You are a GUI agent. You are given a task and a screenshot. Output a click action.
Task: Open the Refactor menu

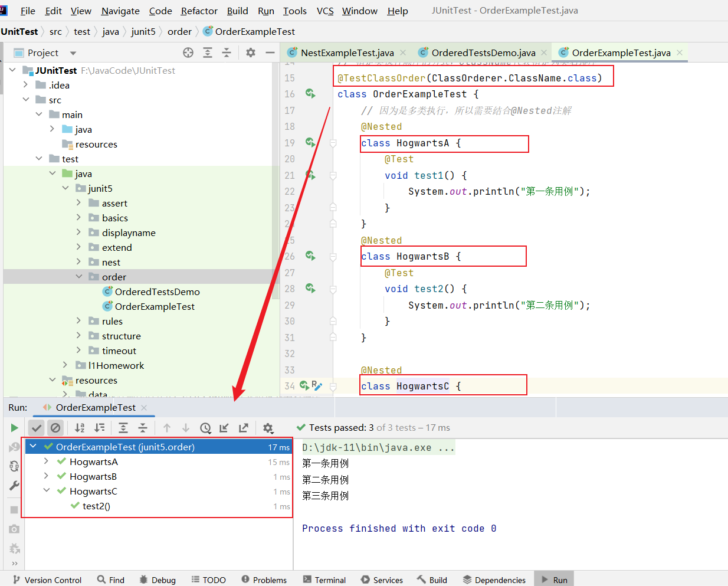[199, 11]
